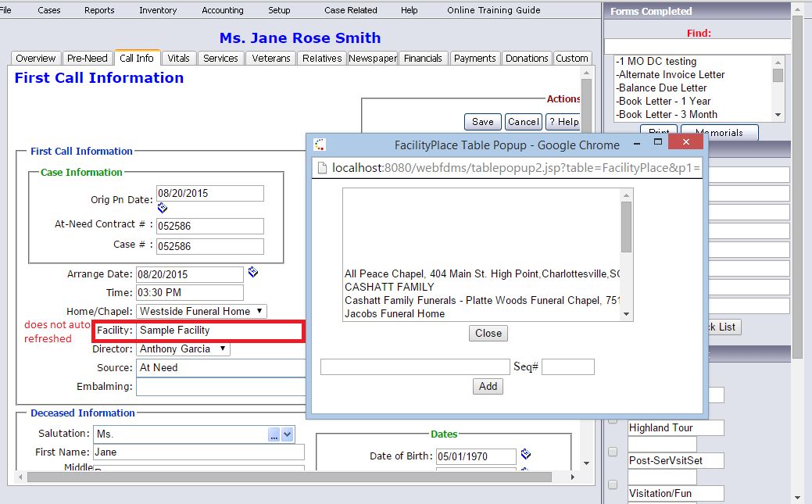The width and height of the screenshot is (812, 504).
Task: Switch to the Relatives tab
Action: (322, 59)
